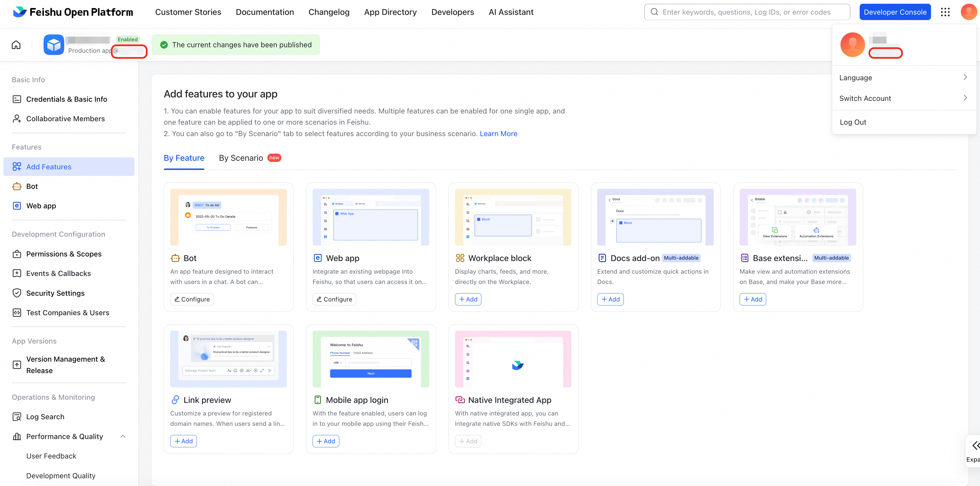Click the Bot icon in sidebar

coord(17,187)
